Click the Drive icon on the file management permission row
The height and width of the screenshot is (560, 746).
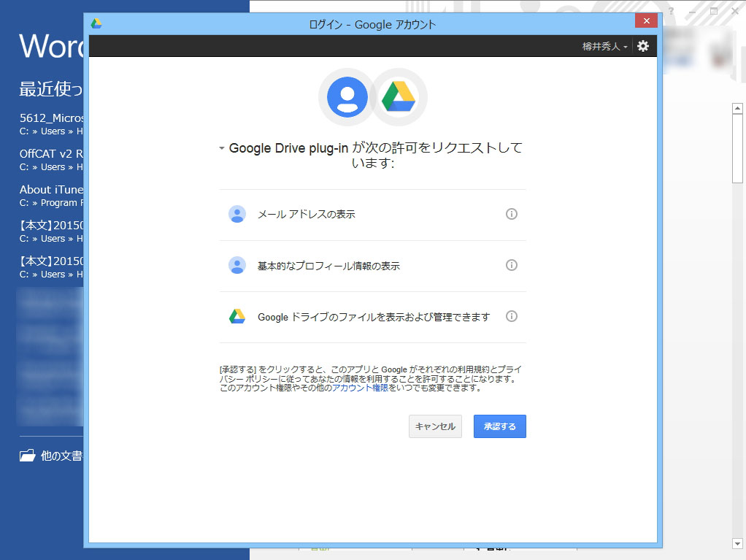236,316
